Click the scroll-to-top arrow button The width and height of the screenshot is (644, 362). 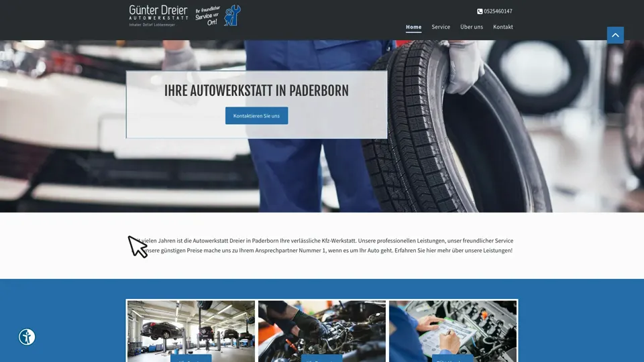615,36
